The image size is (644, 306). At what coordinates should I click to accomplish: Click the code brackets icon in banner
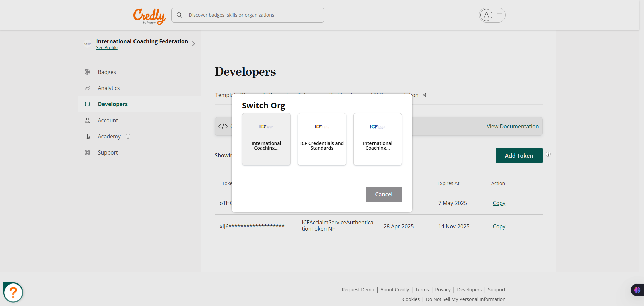(x=223, y=126)
